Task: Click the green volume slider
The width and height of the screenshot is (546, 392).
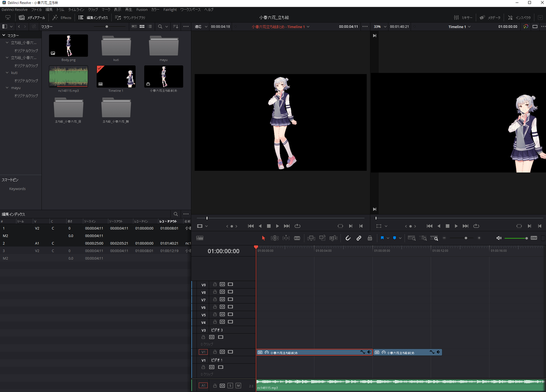Action: pyautogui.click(x=516, y=238)
